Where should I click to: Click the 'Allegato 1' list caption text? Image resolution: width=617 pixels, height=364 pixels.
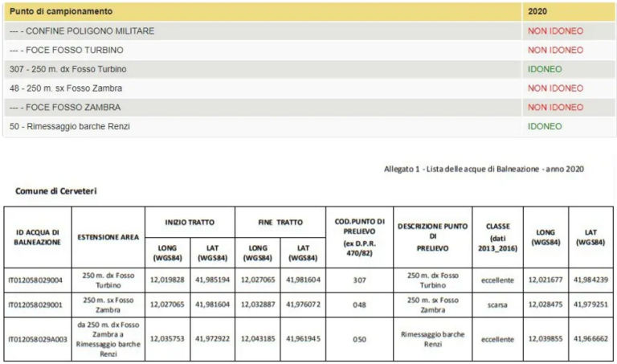click(484, 169)
